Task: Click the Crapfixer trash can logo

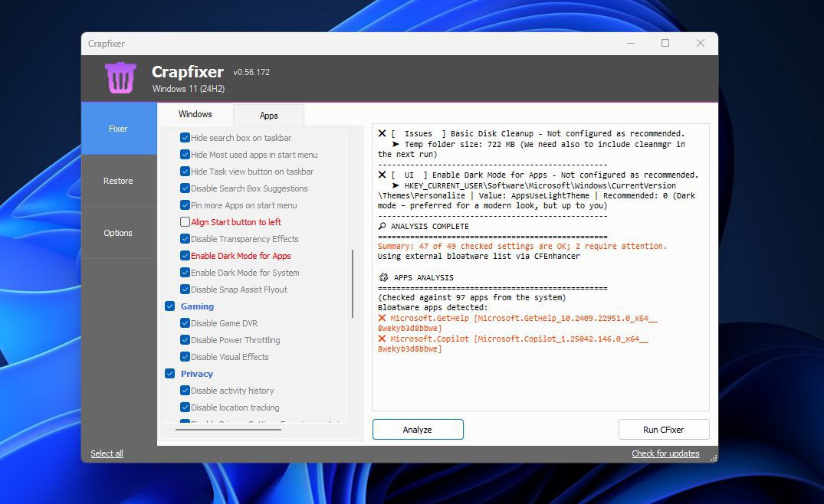Action: (x=120, y=77)
